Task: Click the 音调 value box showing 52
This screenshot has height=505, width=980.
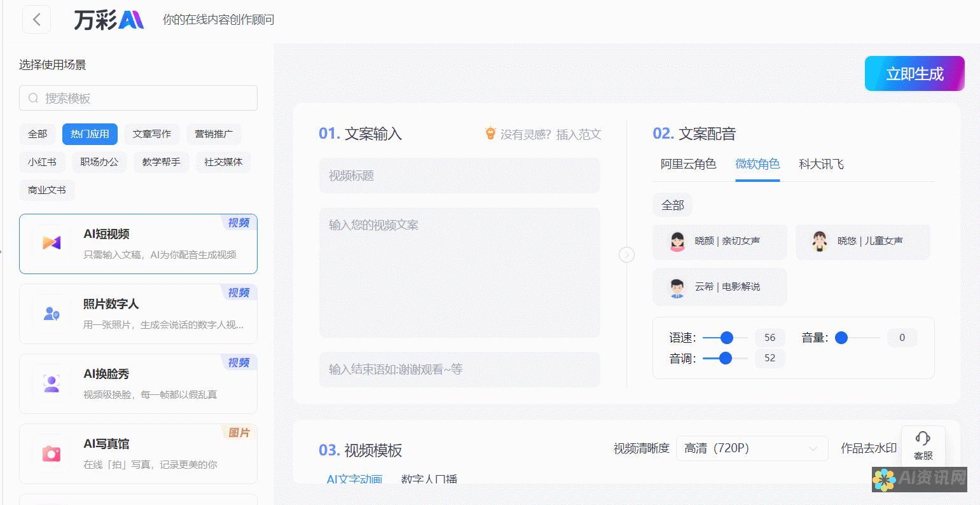Action: [770, 358]
